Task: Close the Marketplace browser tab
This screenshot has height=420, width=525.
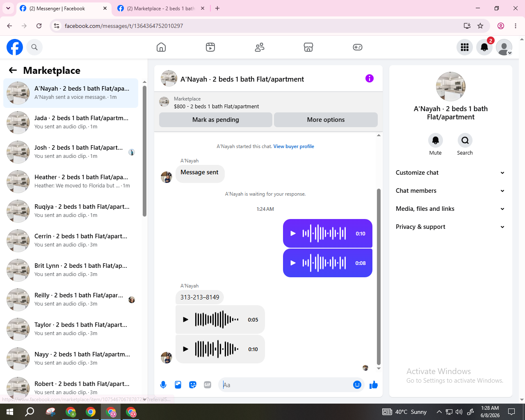Action: coord(203,8)
